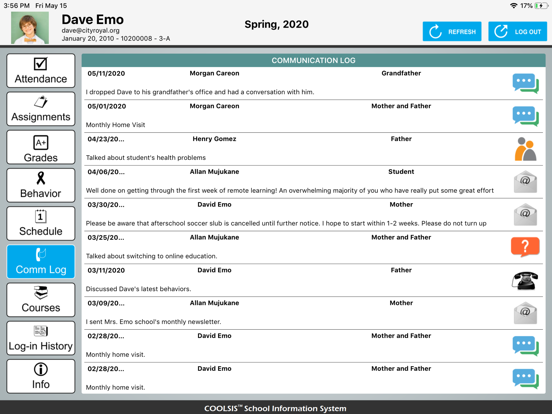Tap chat icon for 05/11/2020 Grandfather entry
This screenshot has width=552, height=414.
[525, 83]
